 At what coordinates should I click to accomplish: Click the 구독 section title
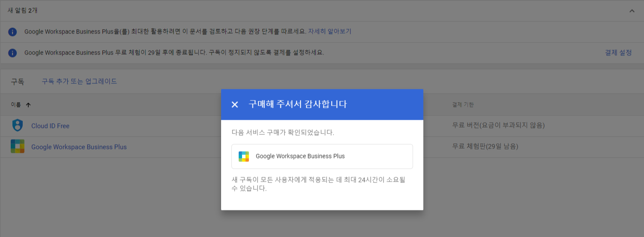click(18, 82)
